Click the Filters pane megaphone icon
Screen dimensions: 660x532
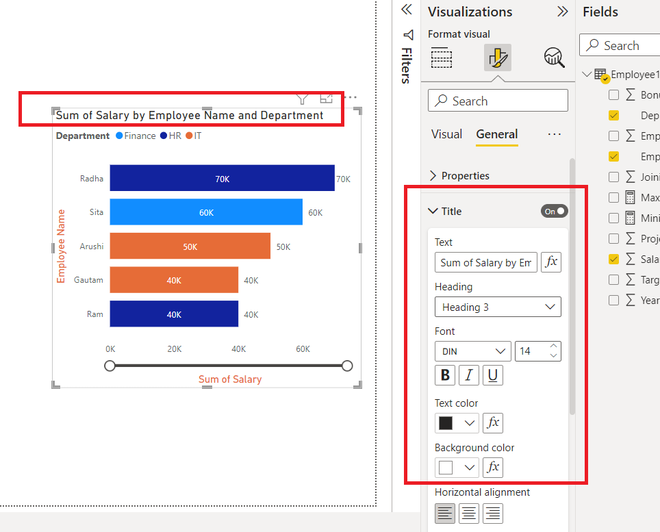(408, 35)
